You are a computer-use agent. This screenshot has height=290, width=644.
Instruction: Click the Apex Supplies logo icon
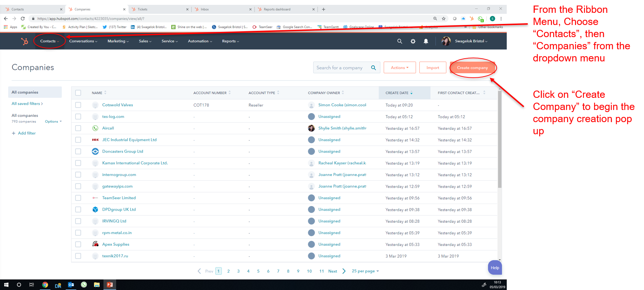pyautogui.click(x=95, y=244)
